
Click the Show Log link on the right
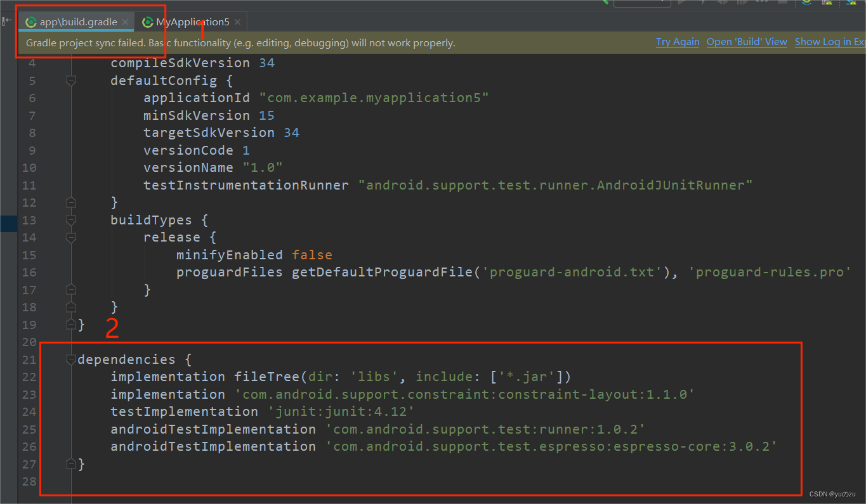tap(830, 42)
